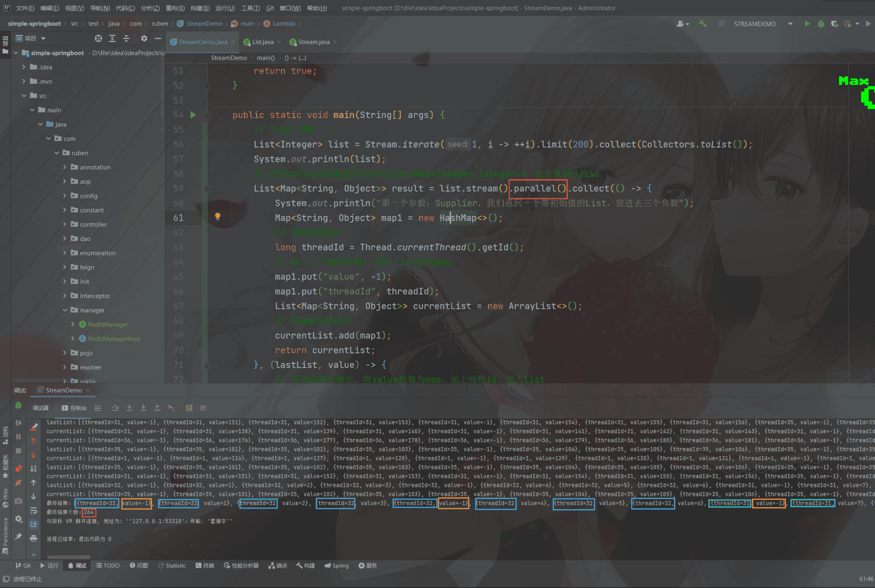Toggle scroll to end of console
The image size is (875, 588).
(x=34, y=524)
